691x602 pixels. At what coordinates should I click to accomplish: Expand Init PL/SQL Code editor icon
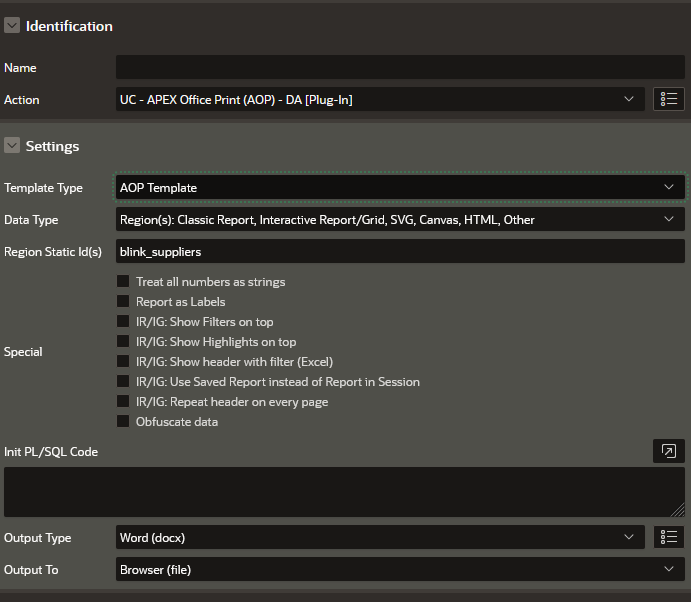tap(669, 451)
